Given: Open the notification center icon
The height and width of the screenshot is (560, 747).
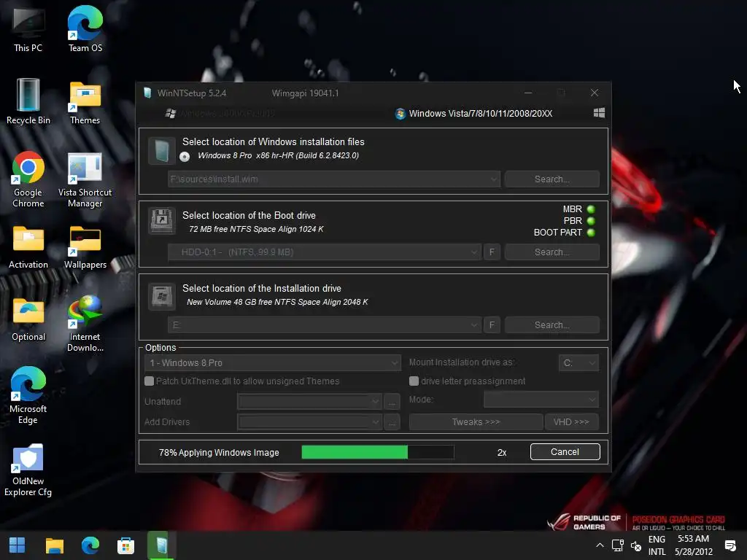Looking at the screenshot, I should point(729,545).
